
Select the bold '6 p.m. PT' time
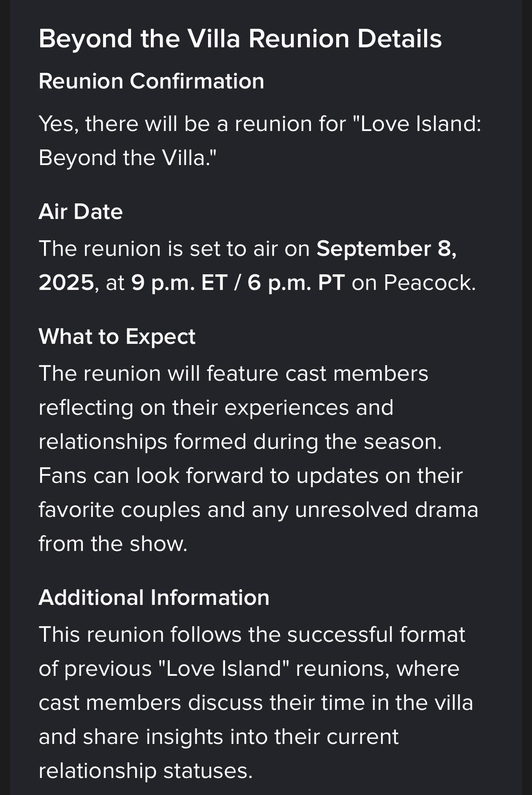coord(296,283)
